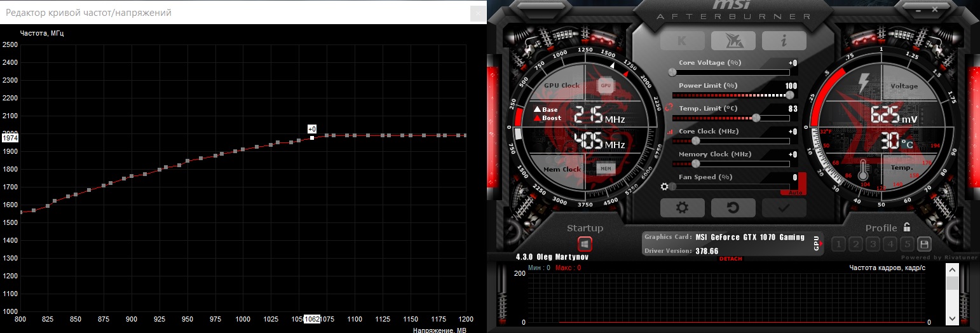Viewport: 980px width, 333px height.
Task: Click the 1062 voltage axis label
Action: pos(312,318)
